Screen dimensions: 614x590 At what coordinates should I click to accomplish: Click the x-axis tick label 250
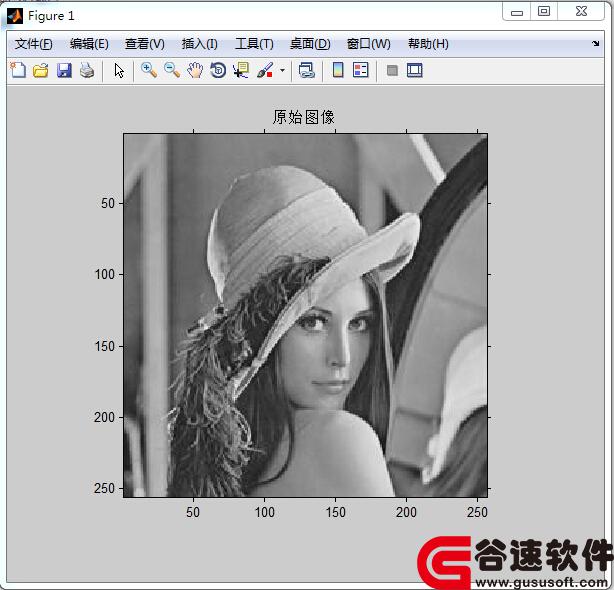tap(477, 512)
